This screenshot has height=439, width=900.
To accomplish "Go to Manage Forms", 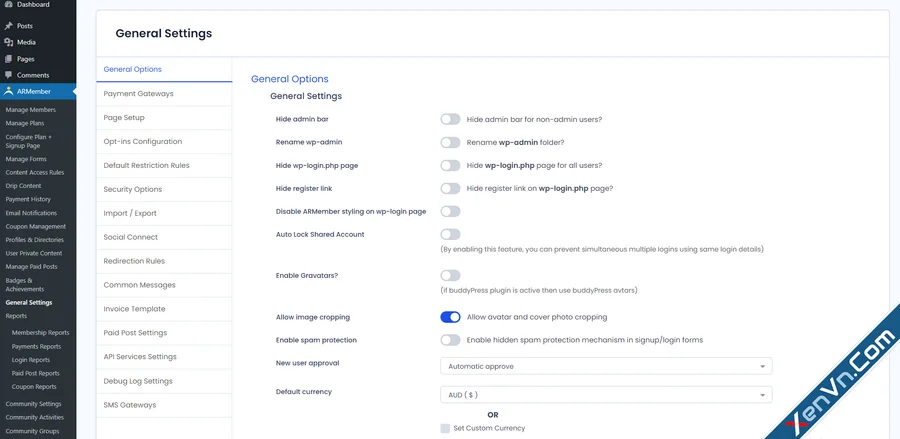I will [x=26, y=159].
